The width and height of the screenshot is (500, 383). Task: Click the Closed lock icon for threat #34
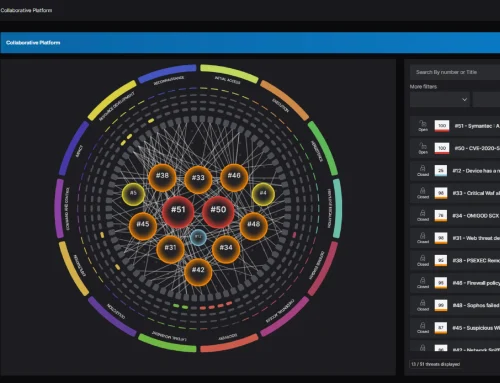pyautogui.click(x=423, y=216)
